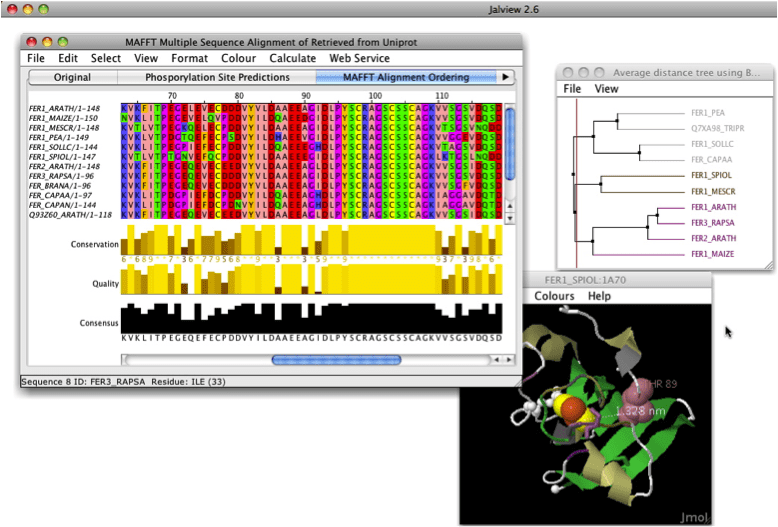Open the View menu in tree window
The image size is (778, 527).
(606, 89)
